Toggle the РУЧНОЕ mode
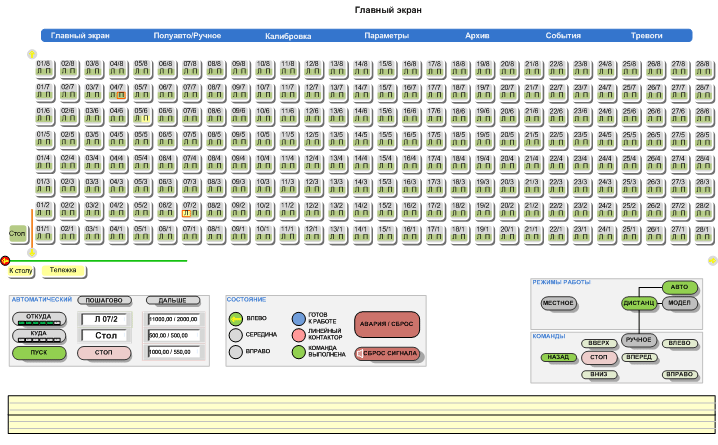This screenshot has height=445, width=718. 637,341
